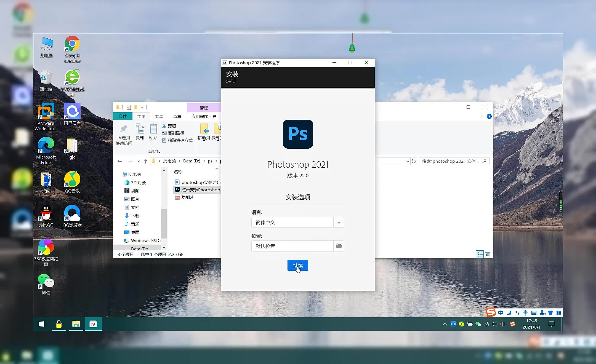Open the address bar history dropdown

click(x=408, y=161)
